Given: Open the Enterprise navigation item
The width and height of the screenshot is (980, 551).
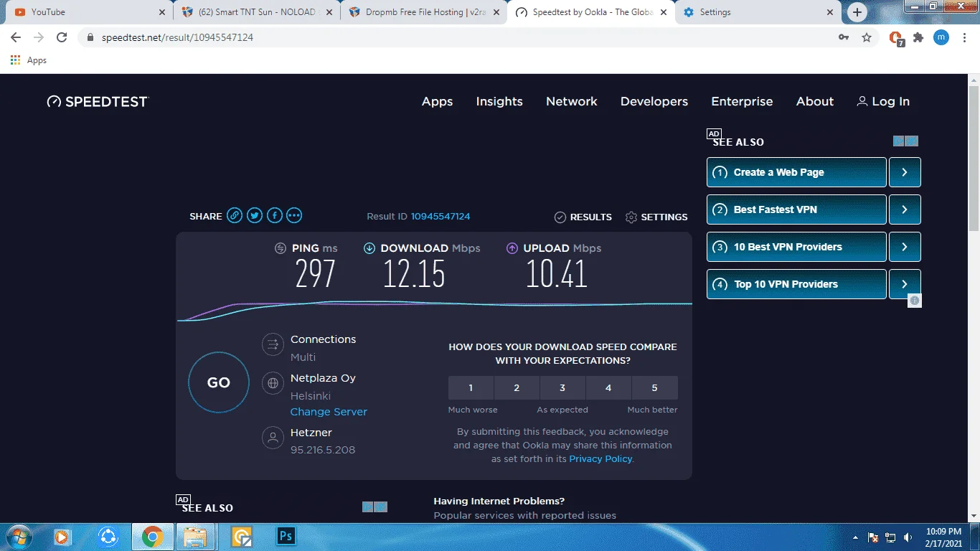Looking at the screenshot, I should pyautogui.click(x=742, y=101).
